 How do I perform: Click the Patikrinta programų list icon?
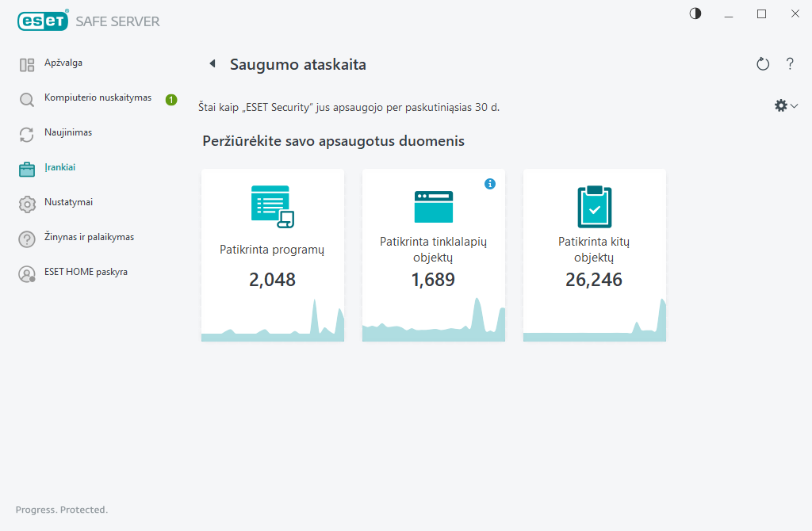[273, 207]
